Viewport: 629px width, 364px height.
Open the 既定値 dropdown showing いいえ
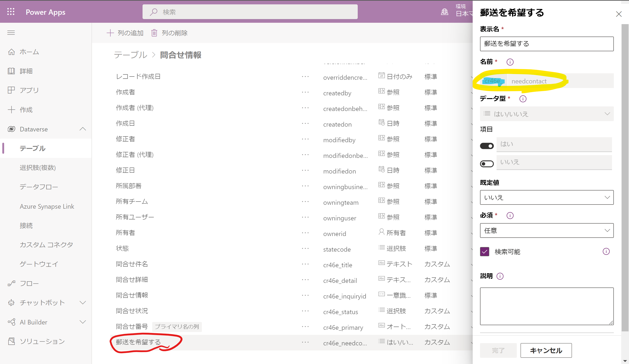[547, 198]
